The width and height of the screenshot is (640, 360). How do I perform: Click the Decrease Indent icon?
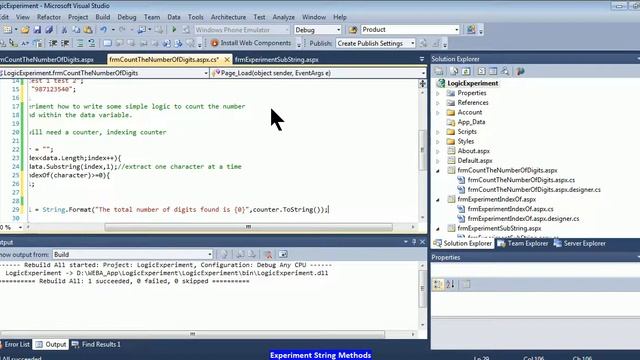[x=53, y=43]
